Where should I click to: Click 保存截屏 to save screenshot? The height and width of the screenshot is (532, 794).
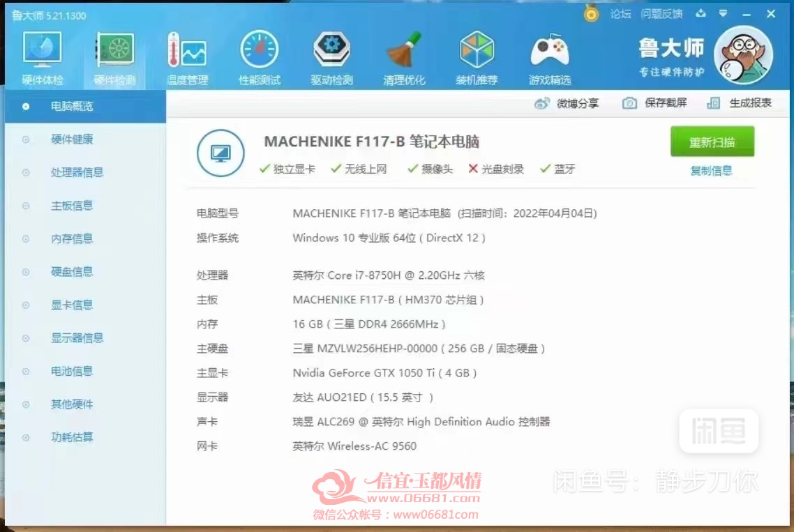pos(654,103)
